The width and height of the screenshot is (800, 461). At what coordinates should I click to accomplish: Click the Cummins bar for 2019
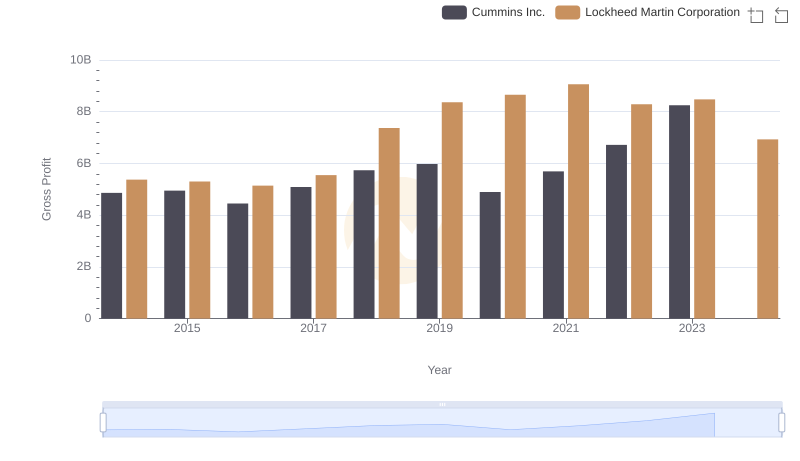(427, 241)
